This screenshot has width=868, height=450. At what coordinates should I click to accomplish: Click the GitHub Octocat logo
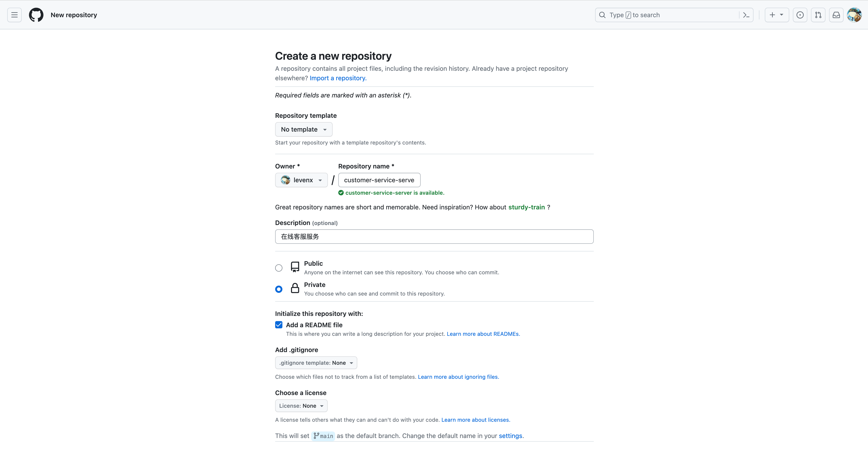click(36, 15)
